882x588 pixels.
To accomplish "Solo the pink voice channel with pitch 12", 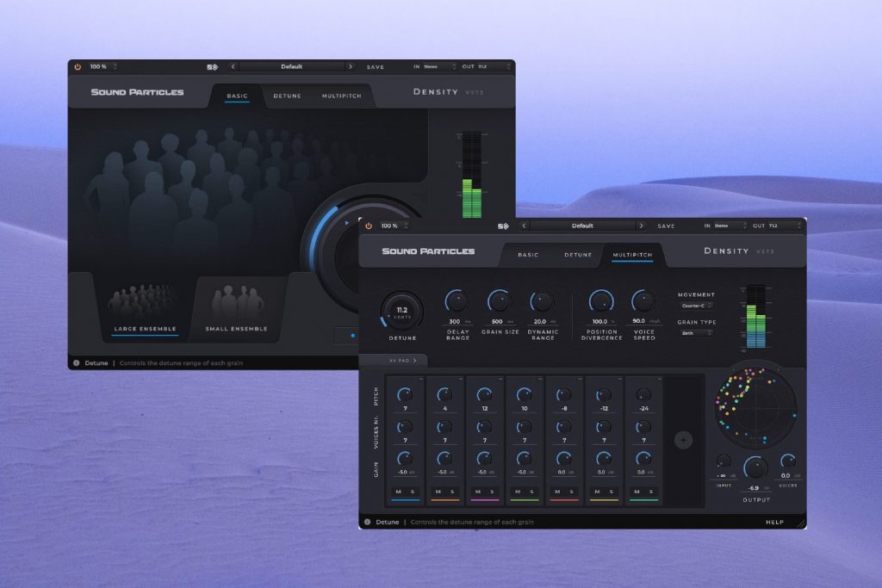I will 492,492.
